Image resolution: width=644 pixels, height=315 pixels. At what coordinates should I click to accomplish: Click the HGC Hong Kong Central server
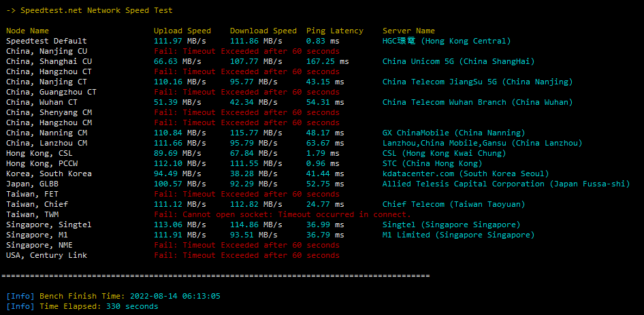point(447,41)
